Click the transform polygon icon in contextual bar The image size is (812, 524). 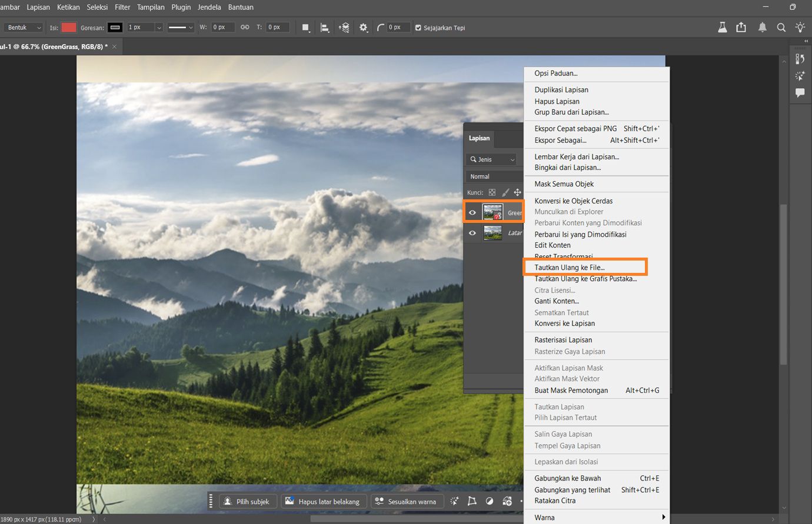(x=472, y=501)
